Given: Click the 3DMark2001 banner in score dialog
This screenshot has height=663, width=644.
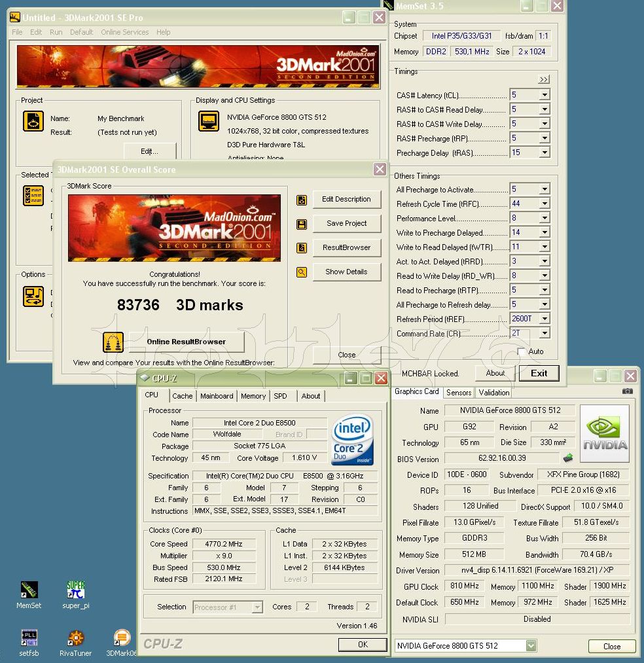Looking at the screenshot, I should point(174,228).
